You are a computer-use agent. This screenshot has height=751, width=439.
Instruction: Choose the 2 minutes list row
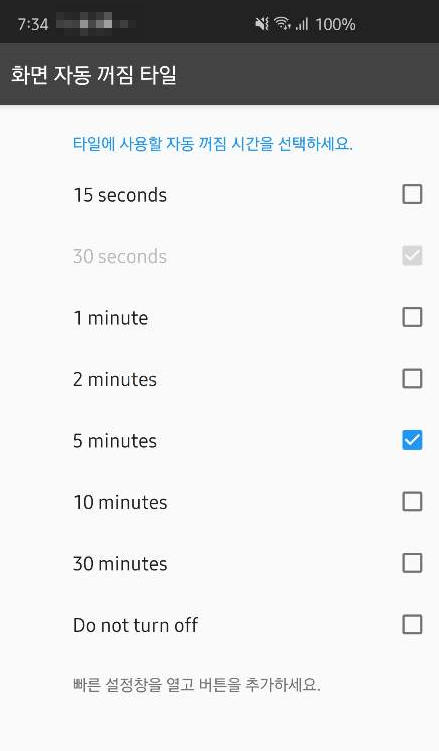pyautogui.click(x=219, y=379)
